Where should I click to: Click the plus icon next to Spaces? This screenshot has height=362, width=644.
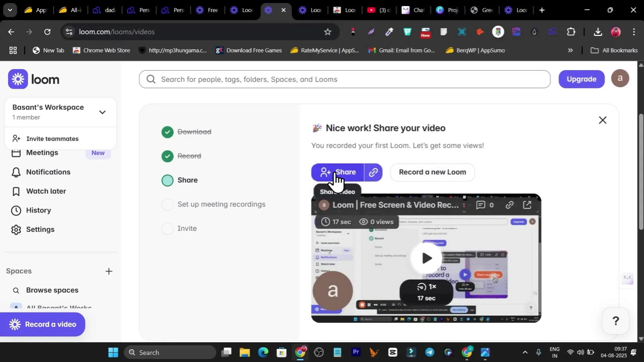point(109,271)
